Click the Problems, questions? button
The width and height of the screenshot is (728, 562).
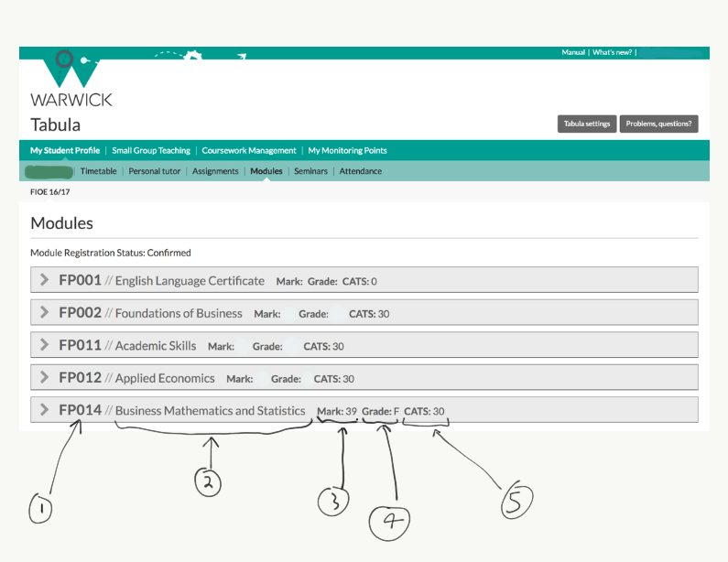click(658, 124)
